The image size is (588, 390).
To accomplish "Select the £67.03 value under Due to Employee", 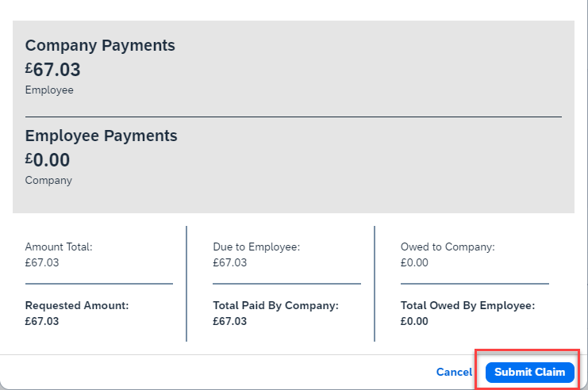I will 230,262.
